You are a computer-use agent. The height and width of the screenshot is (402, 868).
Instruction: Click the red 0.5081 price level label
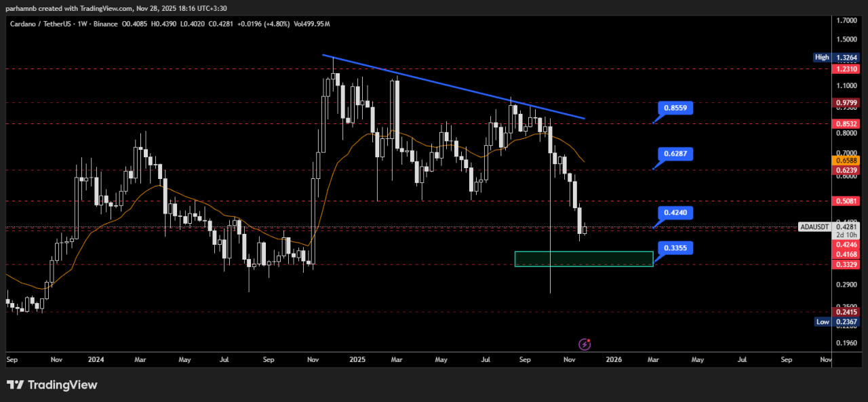[x=848, y=201]
